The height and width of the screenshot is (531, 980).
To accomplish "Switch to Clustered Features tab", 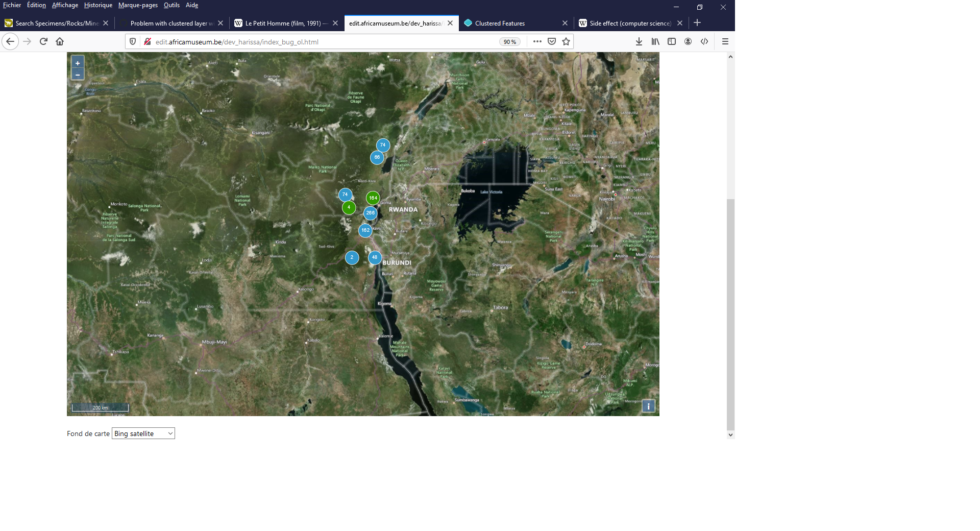I will [x=516, y=23].
